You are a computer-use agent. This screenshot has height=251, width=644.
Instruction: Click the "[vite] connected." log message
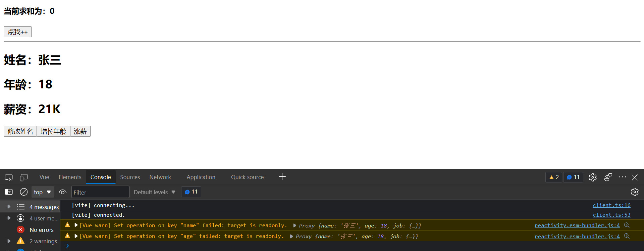click(98, 215)
